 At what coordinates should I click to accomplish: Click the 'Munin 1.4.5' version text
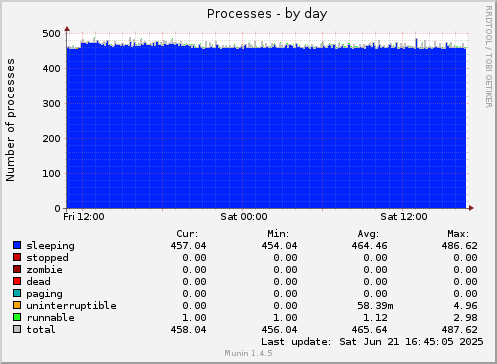point(248,353)
